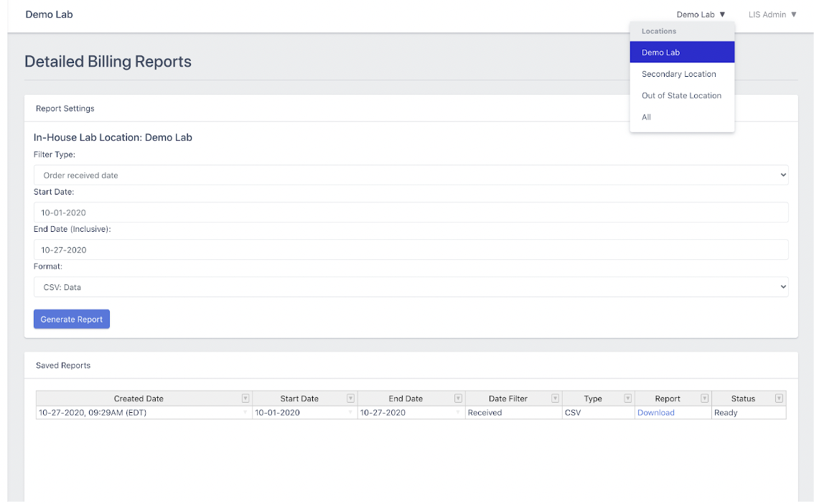Select Demo Lab from Locations menu

coord(682,52)
